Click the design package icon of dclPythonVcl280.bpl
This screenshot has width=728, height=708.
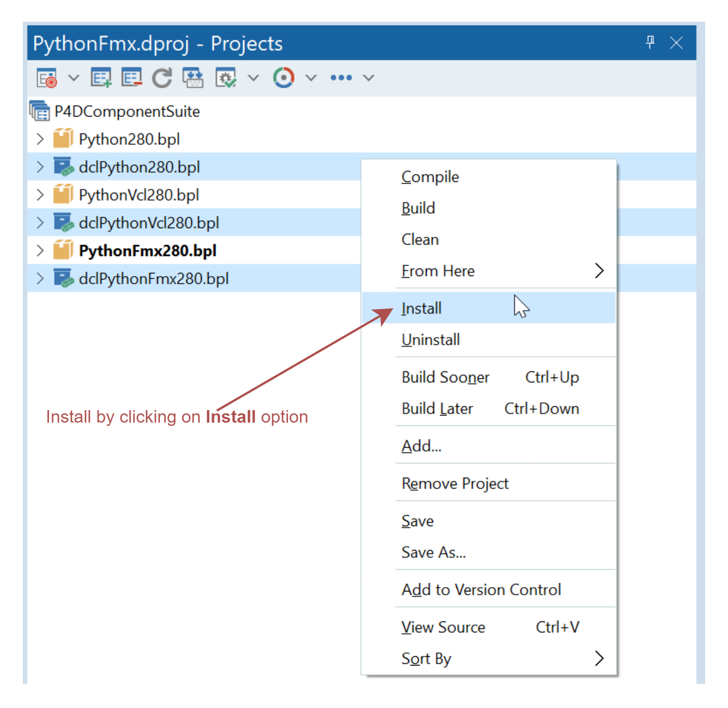pyautogui.click(x=63, y=222)
